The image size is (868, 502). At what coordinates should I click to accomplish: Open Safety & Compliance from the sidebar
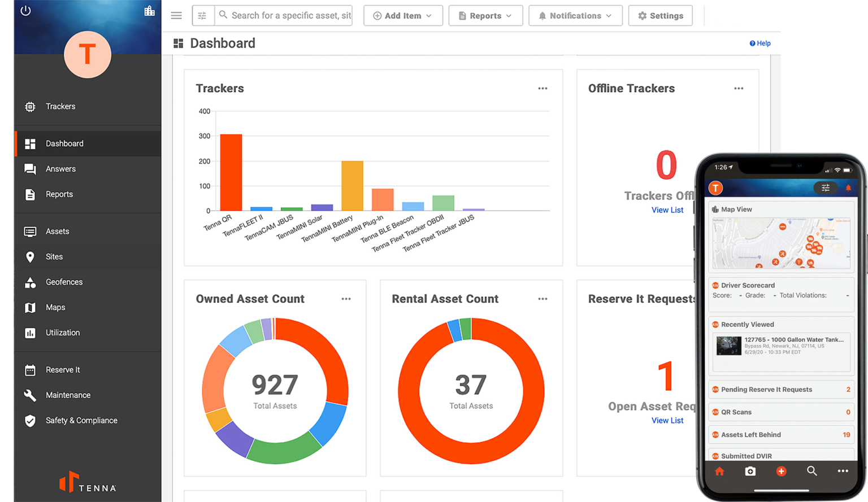click(x=81, y=420)
